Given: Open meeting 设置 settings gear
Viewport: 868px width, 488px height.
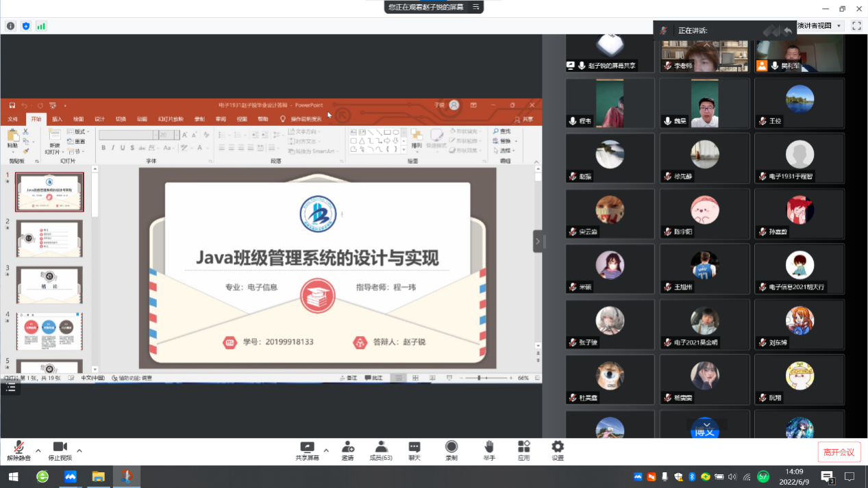Looking at the screenshot, I should [558, 451].
